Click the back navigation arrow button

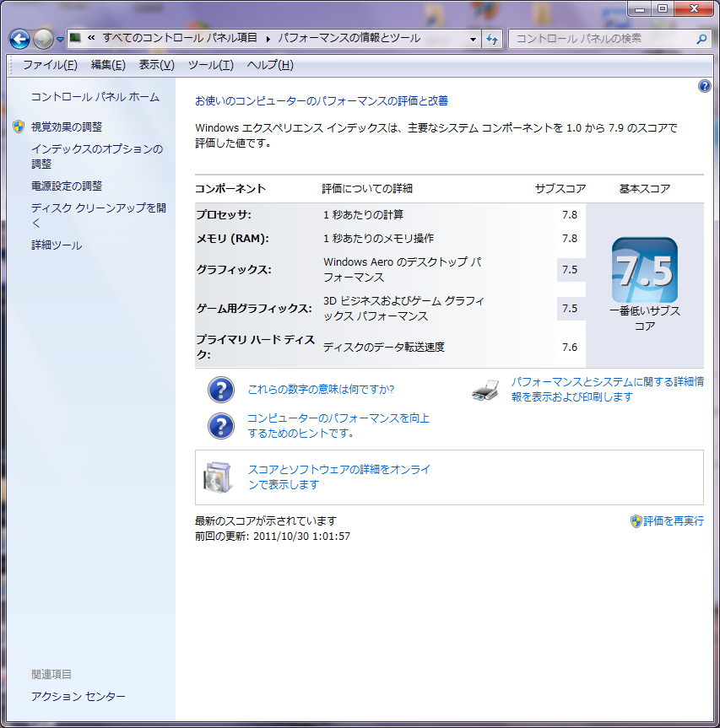tap(20, 39)
